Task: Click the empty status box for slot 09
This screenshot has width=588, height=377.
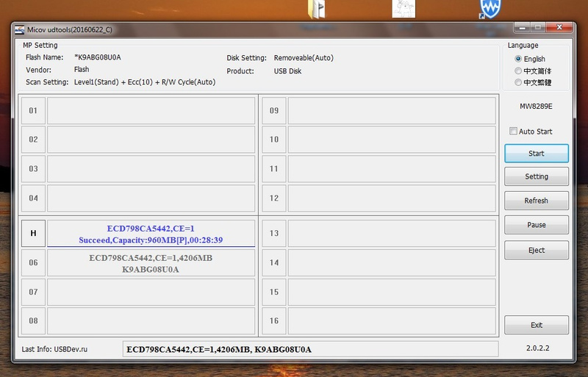Action: 392,111
